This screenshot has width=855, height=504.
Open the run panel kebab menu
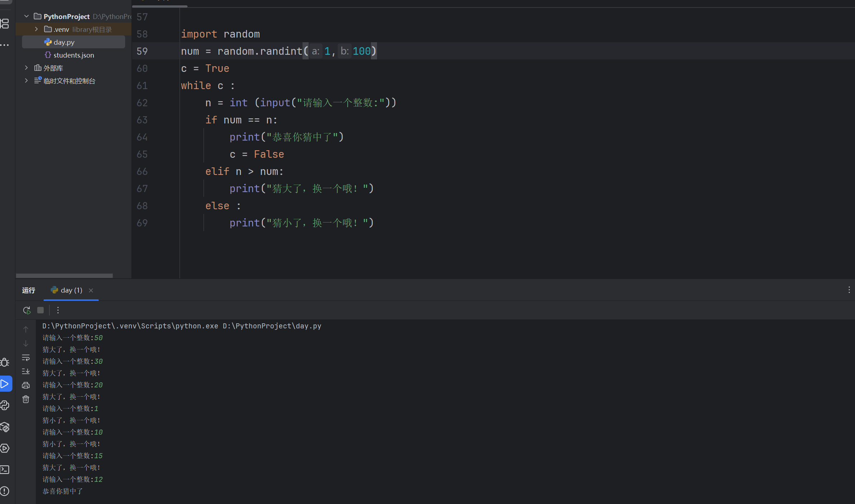coord(58,310)
